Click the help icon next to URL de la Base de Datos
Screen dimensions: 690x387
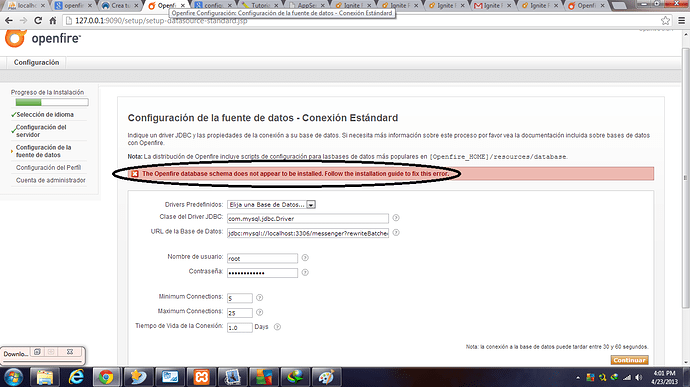(396, 232)
